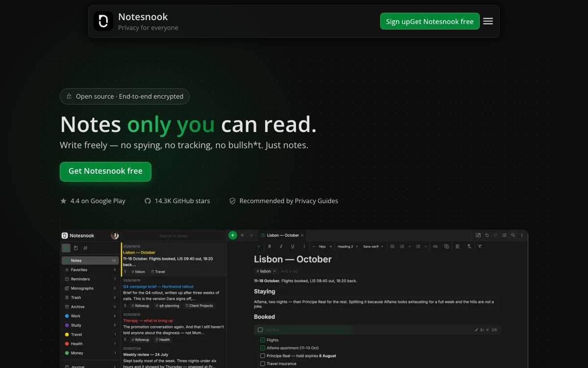Click the Search in Notes field

173,236
